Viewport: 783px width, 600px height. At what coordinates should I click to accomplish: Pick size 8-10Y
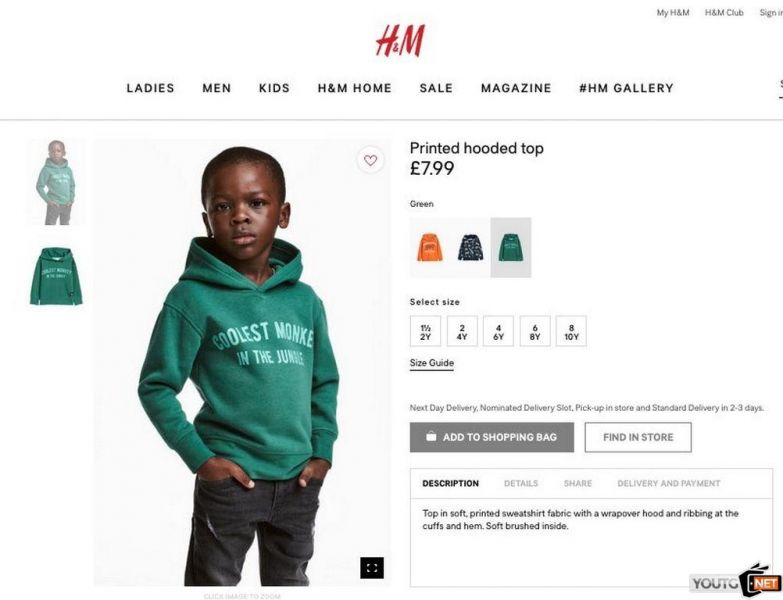tap(571, 331)
